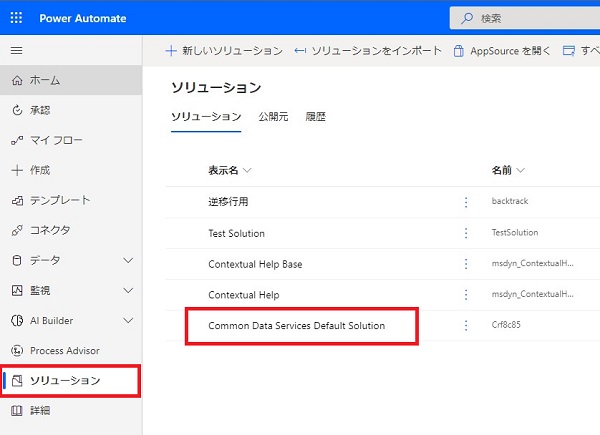600x435 pixels.
Task: Click the plus icon for new solution
Action: pos(171,51)
